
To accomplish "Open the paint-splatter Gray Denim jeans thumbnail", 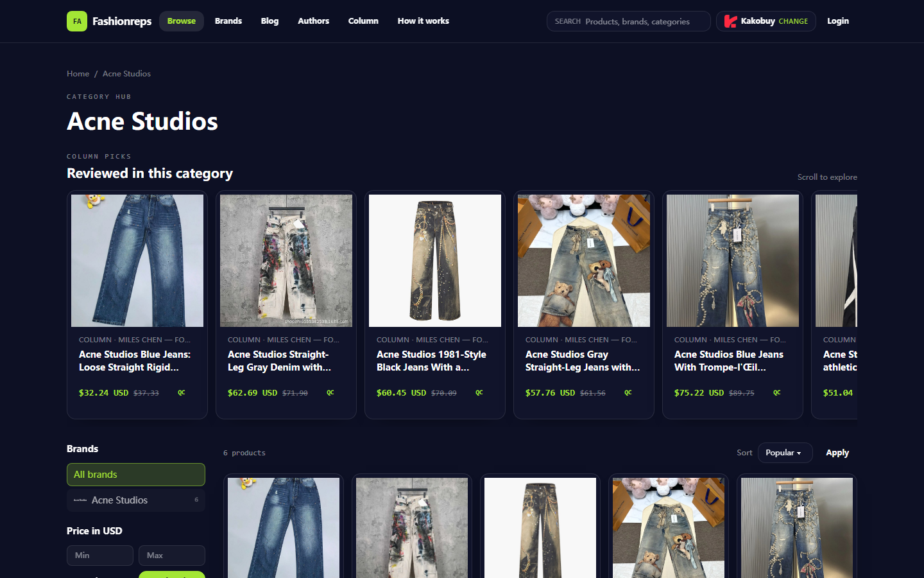I will point(286,261).
